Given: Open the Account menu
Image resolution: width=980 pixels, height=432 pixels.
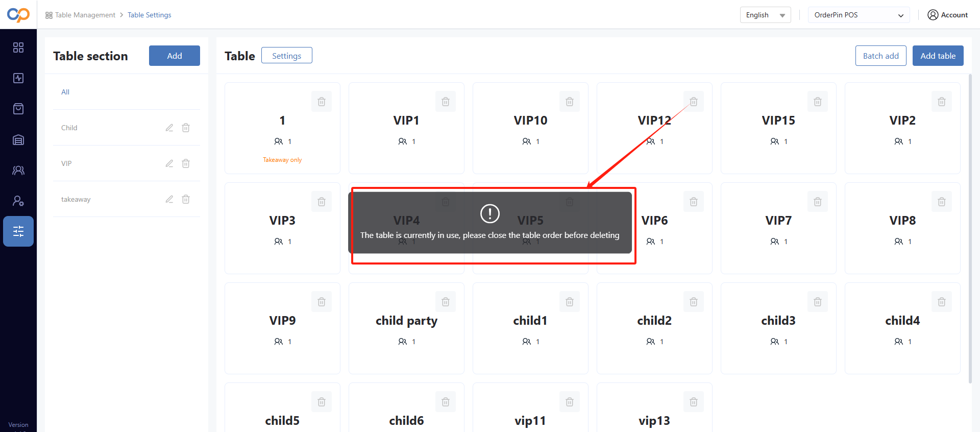Looking at the screenshot, I should tap(947, 15).
